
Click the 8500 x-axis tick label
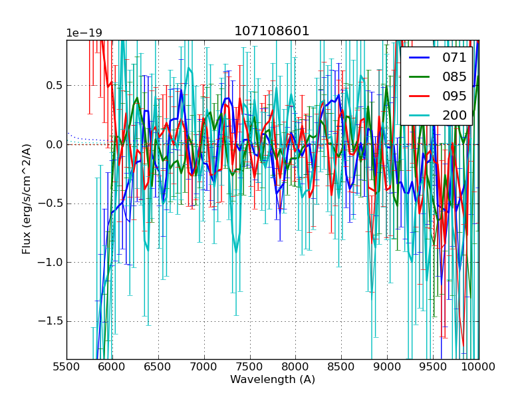(x=341, y=366)
